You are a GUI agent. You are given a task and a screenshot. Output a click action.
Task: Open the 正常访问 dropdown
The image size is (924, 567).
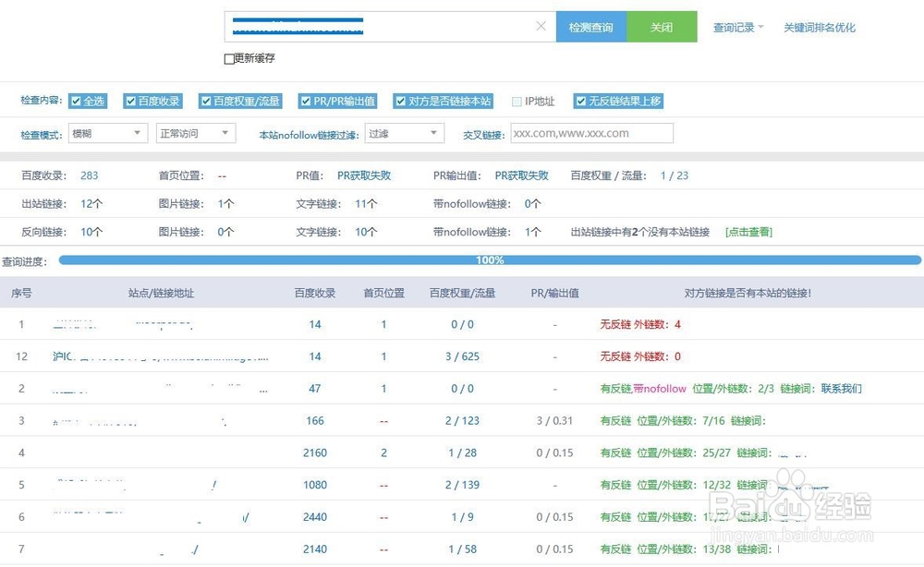coord(195,133)
